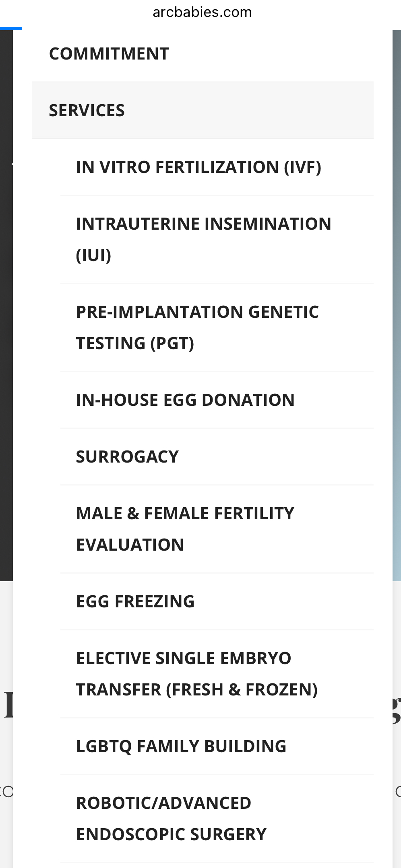Tap the gray image strip right of menu
401x868 pixels.
pos(397,306)
